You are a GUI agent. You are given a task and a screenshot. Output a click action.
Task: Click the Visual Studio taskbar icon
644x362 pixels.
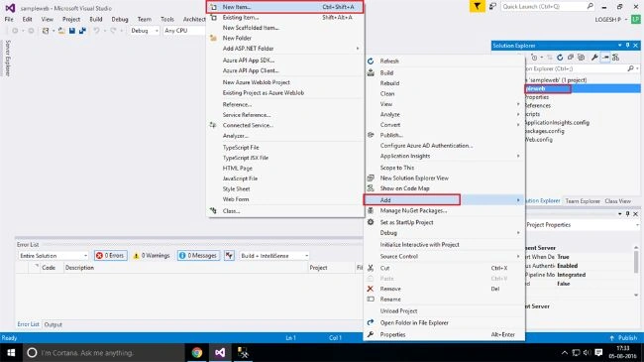point(220,352)
